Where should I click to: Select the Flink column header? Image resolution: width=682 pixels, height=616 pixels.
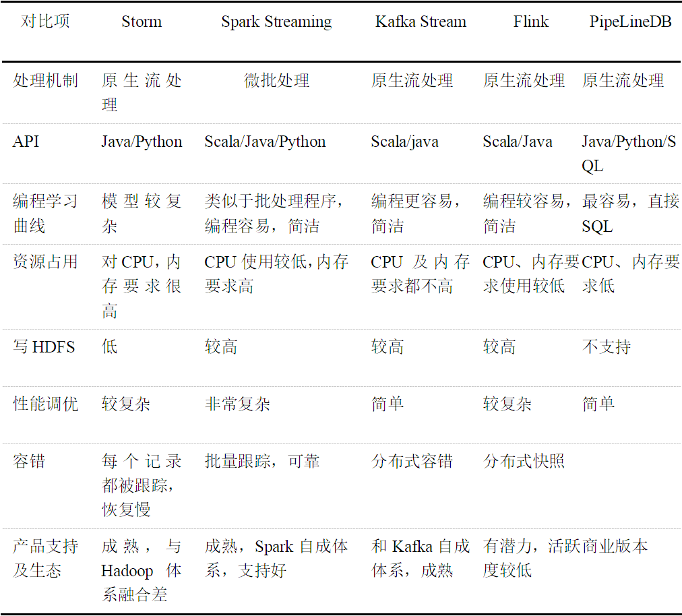[530, 22]
